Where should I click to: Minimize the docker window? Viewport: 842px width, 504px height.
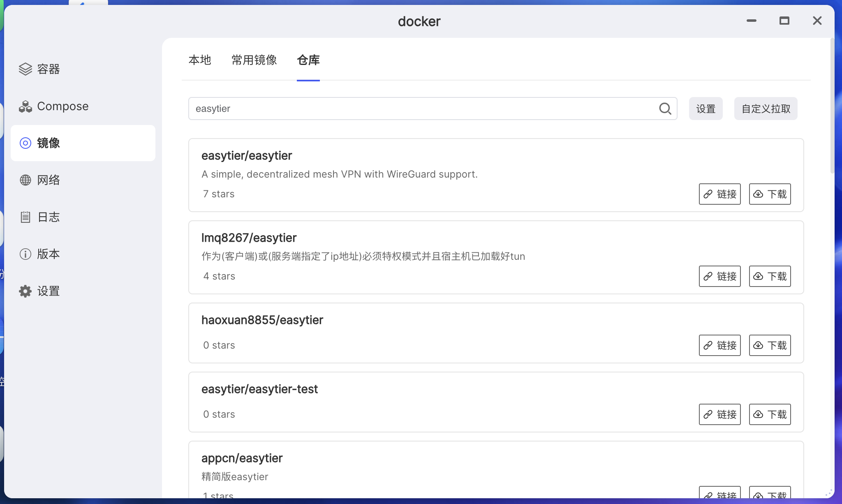752,21
